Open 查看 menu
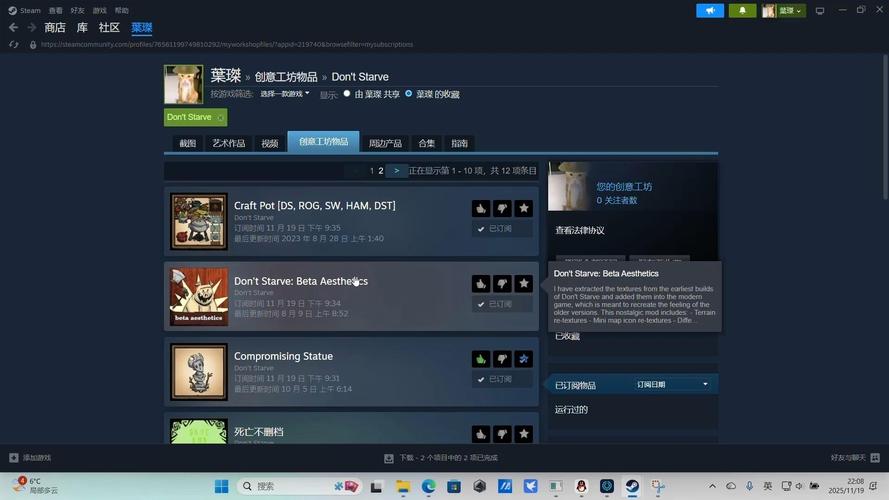The width and height of the screenshot is (889, 500). pyautogui.click(x=56, y=10)
